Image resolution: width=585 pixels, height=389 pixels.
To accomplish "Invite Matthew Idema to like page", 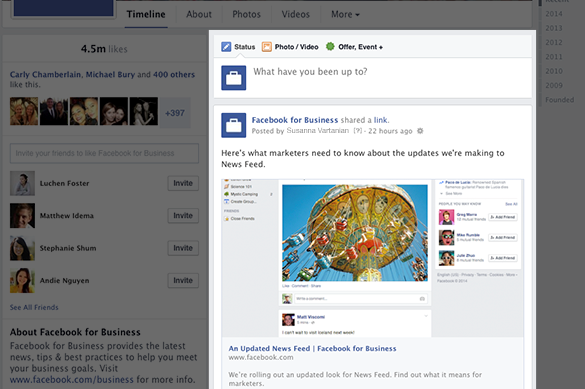I will pos(183,216).
